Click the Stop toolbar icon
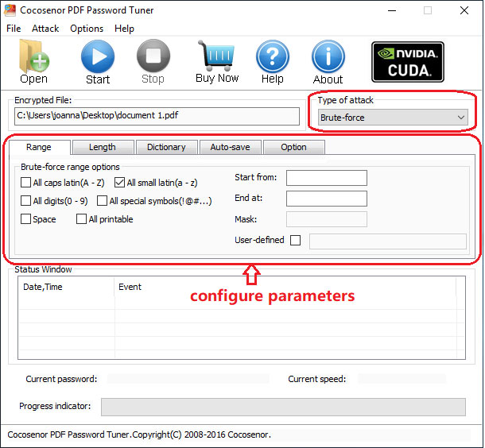The height and width of the screenshot is (448, 485). [153, 56]
